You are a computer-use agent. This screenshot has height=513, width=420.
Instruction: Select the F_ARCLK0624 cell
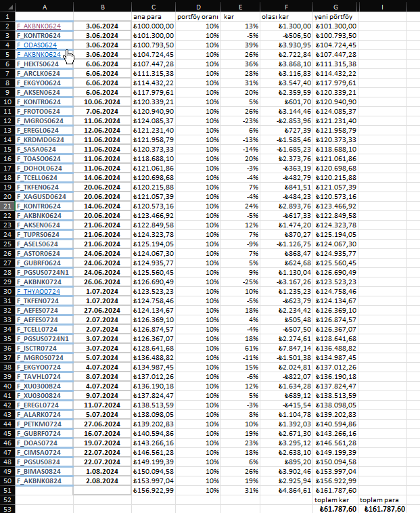(45, 74)
